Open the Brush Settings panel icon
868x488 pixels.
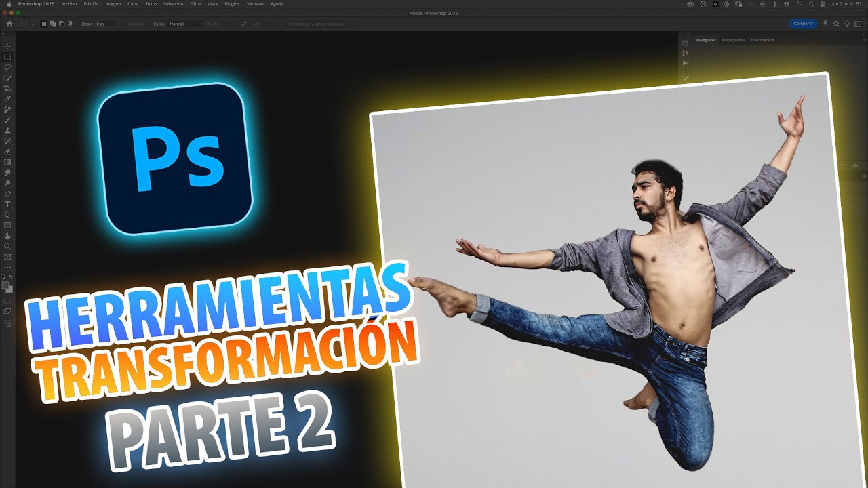coord(685,77)
